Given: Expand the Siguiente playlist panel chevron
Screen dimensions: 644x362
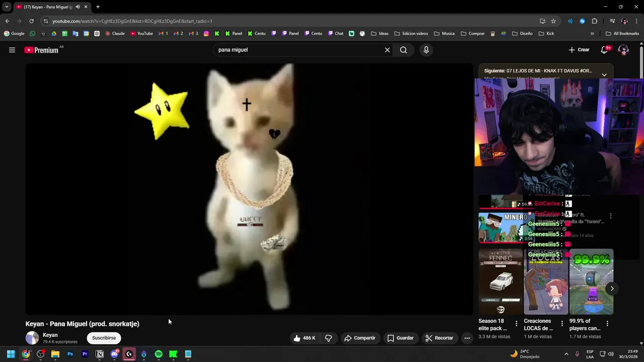Looking at the screenshot, I should pos(604,74).
